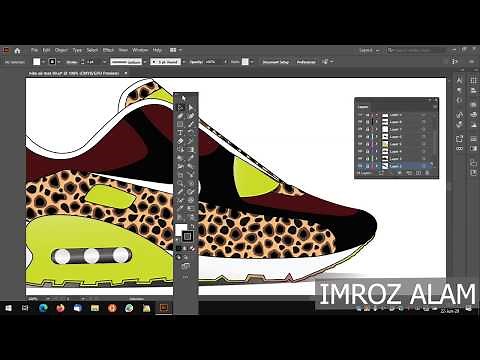480x360 pixels.
Task: Apply Gradient using toolbar icon
Action: pyautogui.click(x=186, y=248)
